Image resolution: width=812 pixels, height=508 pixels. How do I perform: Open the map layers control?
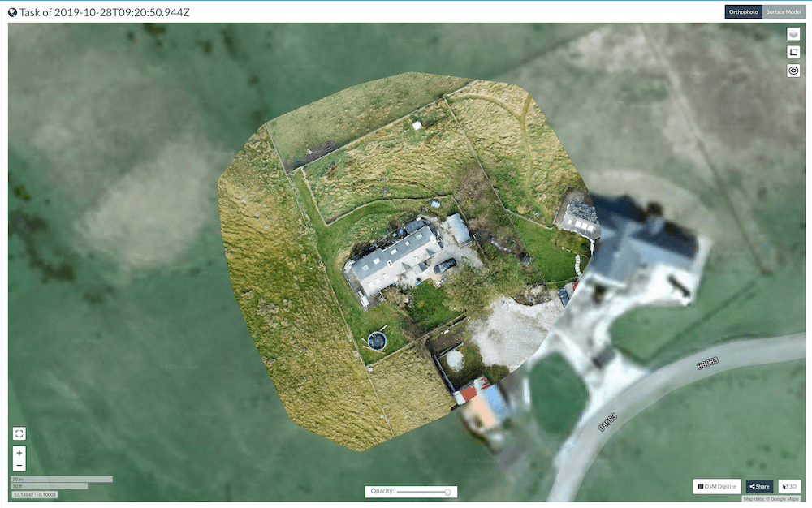coord(793,34)
